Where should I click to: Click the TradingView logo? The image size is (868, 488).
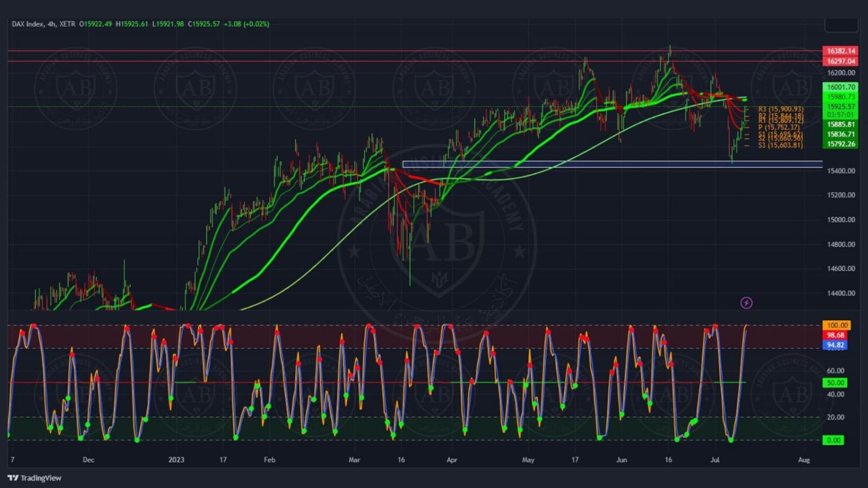click(x=35, y=478)
